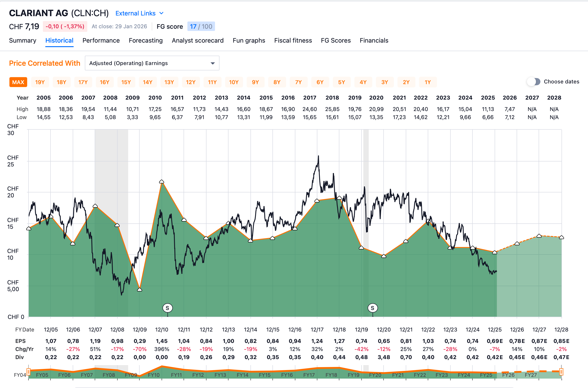Click the External Links chevron arrow
The height and width of the screenshot is (388, 588).
point(161,13)
